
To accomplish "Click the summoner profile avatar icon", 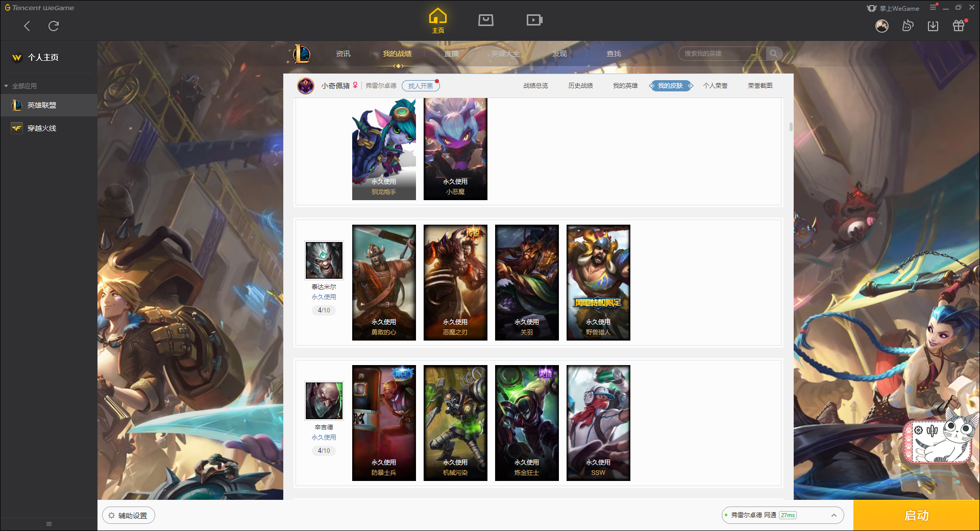I will [306, 86].
